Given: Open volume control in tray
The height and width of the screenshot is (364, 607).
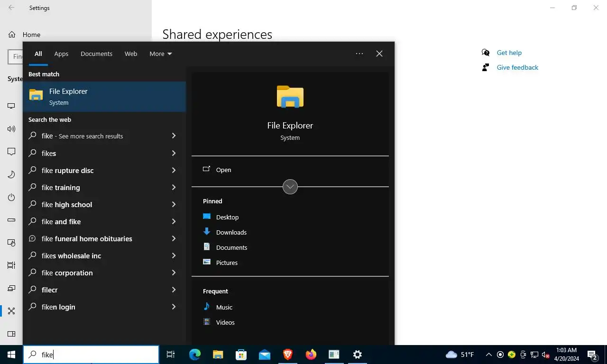Looking at the screenshot, I should 546,355.
